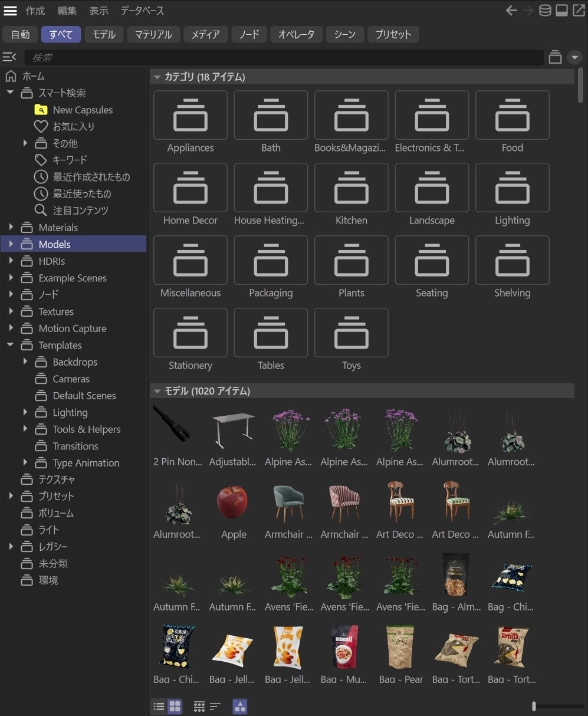Select the メディア filter tab
The width and height of the screenshot is (588, 716).
point(205,34)
